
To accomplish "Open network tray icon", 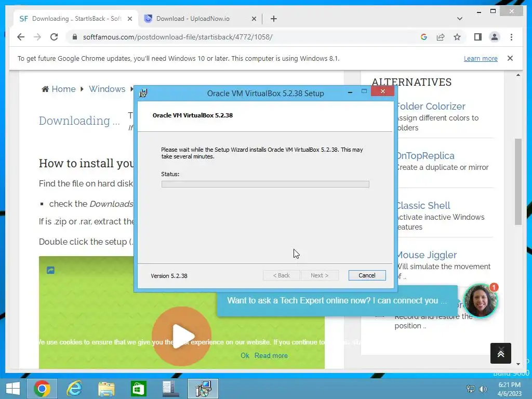I will pos(471,389).
